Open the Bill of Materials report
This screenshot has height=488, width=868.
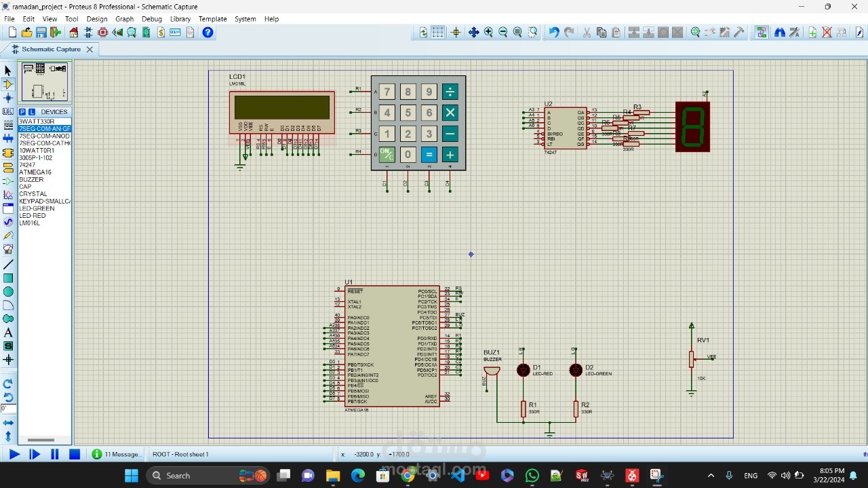click(161, 32)
